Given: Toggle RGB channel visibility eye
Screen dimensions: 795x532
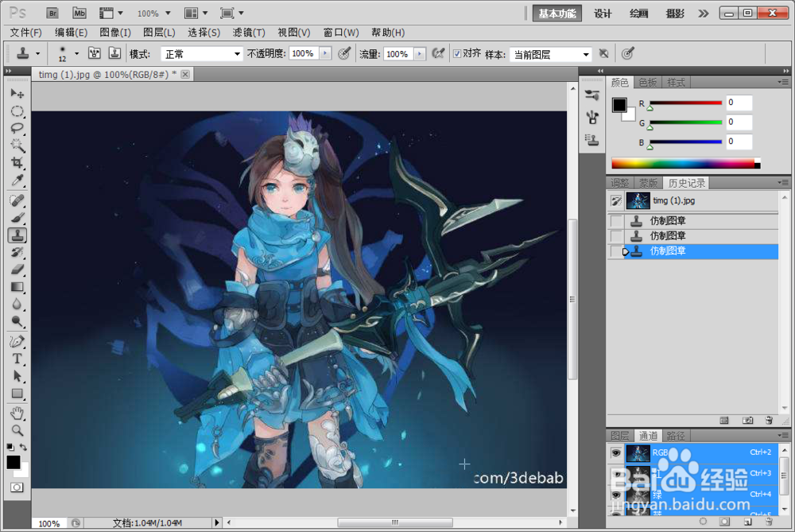Looking at the screenshot, I should pos(616,453).
